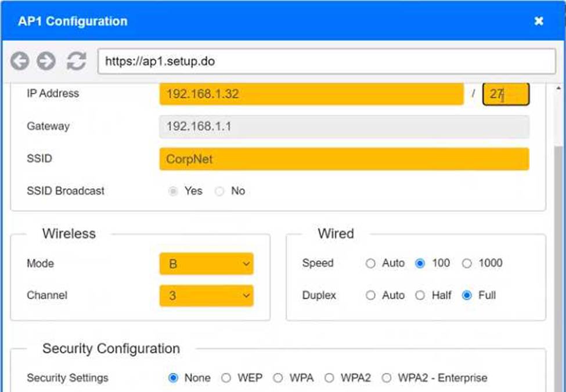This screenshot has height=392, width=566.
Task: Open the wireless Mode dropdown
Action: [206, 264]
